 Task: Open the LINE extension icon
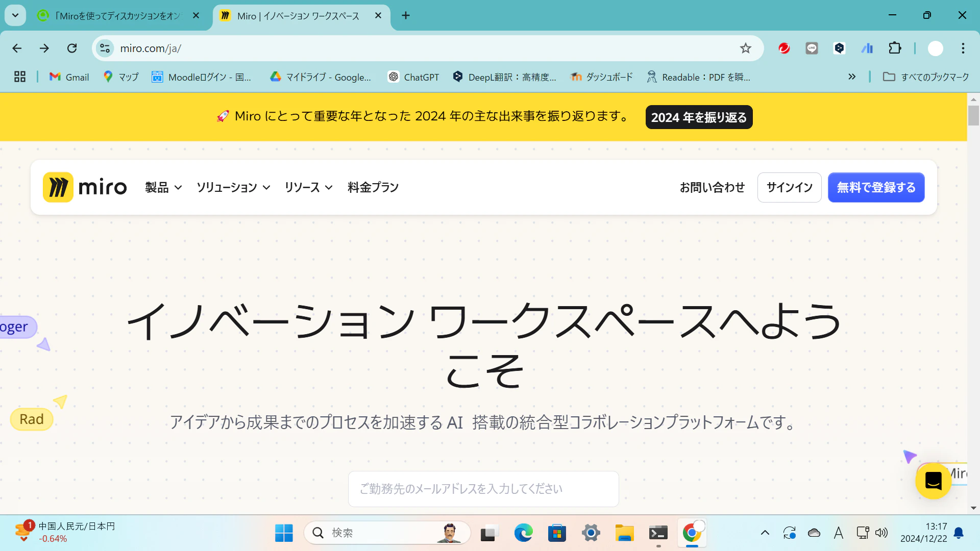[x=812, y=48]
